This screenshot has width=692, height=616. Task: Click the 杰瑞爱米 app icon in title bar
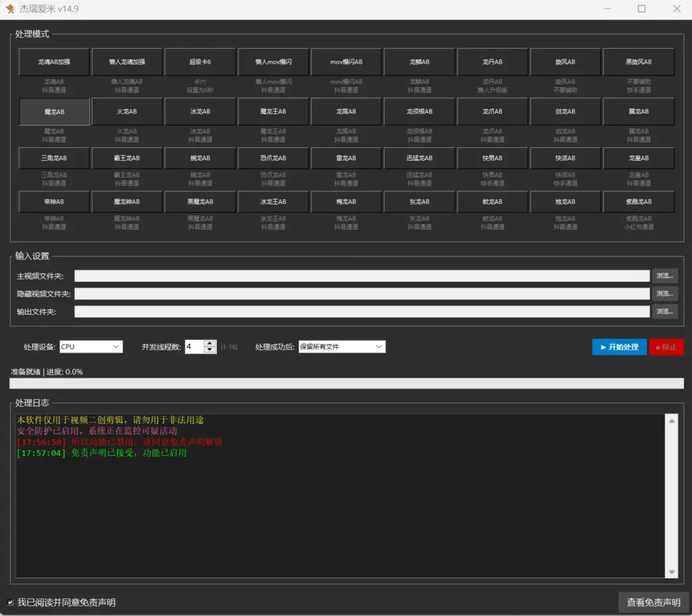(x=9, y=9)
